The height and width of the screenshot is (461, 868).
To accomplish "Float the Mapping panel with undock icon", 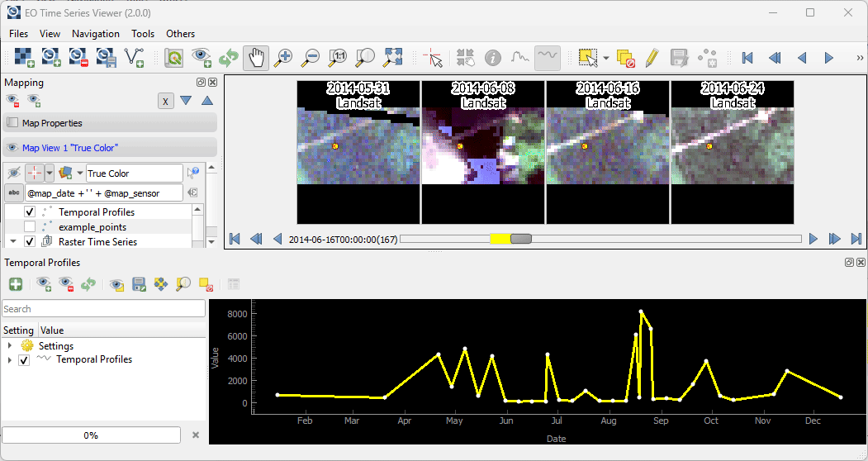I will coord(201,83).
